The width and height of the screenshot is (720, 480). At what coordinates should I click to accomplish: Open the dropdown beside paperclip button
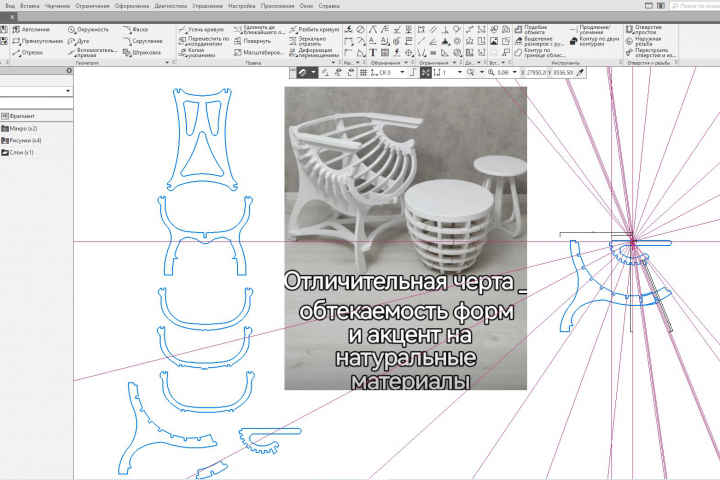pyautogui.click(x=314, y=73)
